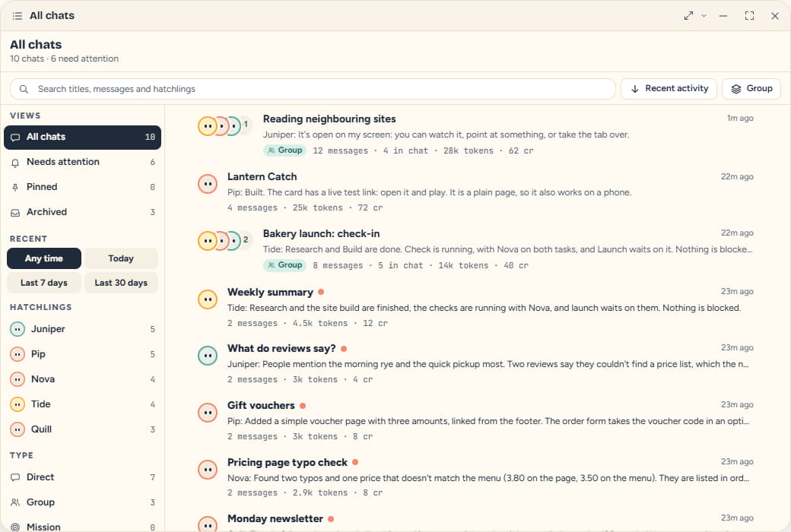This screenshot has width=791, height=532.
Task: Click avatar cluster of Bakery launch chat
Action: coord(224,241)
